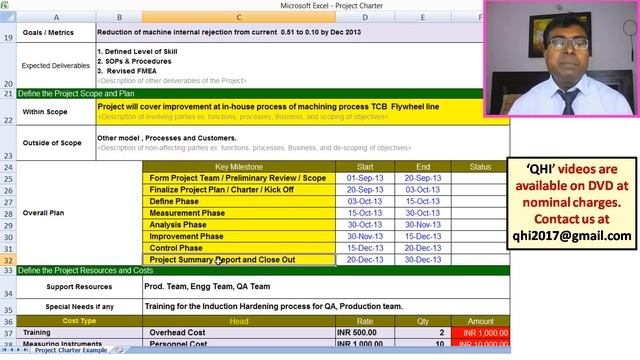Click end date 30-Oct-13 for Measurement Phase
The width and height of the screenshot is (640, 360).
point(423,213)
